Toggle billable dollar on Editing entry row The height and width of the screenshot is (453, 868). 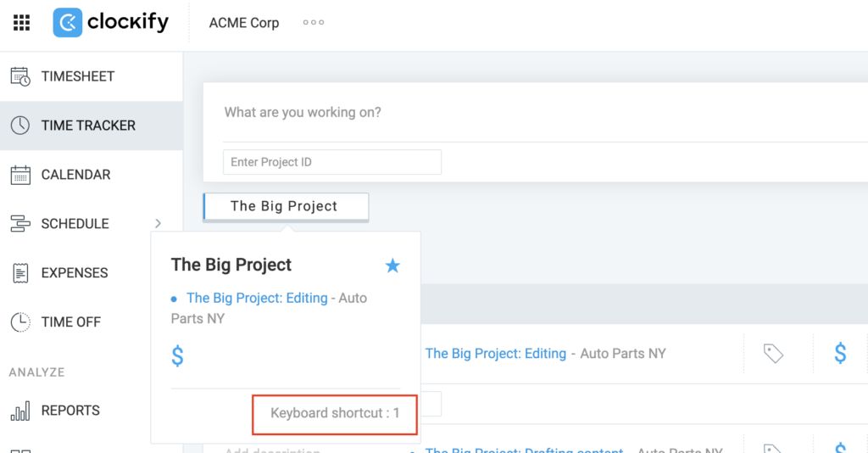[840, 353]
